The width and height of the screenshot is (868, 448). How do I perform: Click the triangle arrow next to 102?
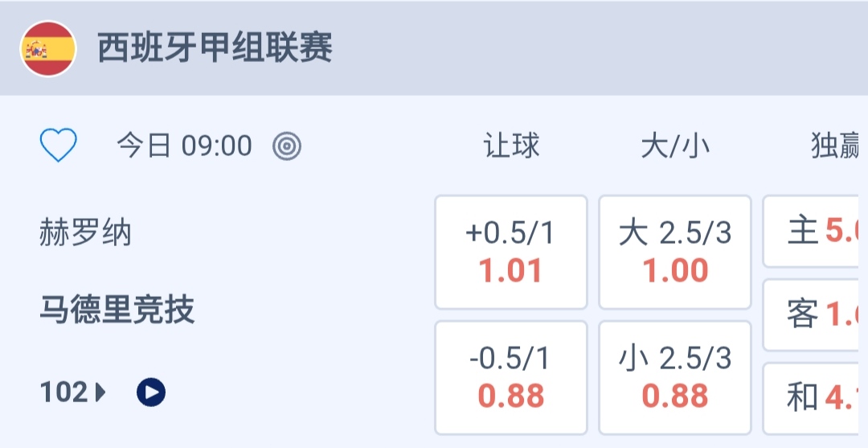tap(100, 393)
